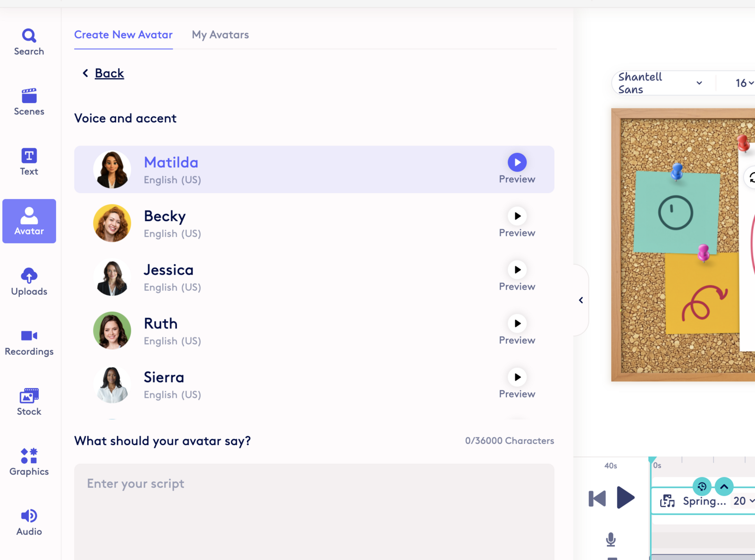755x560 pixels.
Task: Open the Search panel in sidebar
Action: tap(29, 42)
